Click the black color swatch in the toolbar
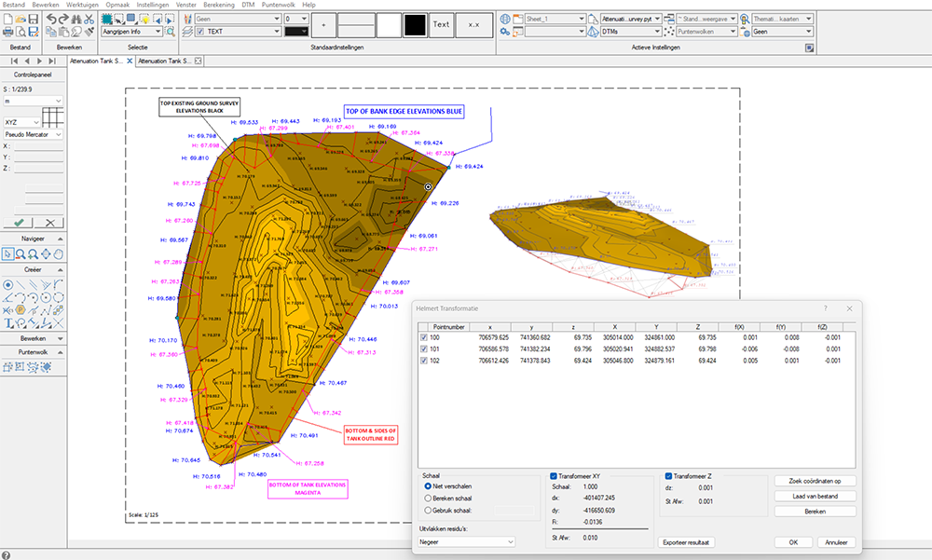932x560 pixels. (x=415, y=24)
